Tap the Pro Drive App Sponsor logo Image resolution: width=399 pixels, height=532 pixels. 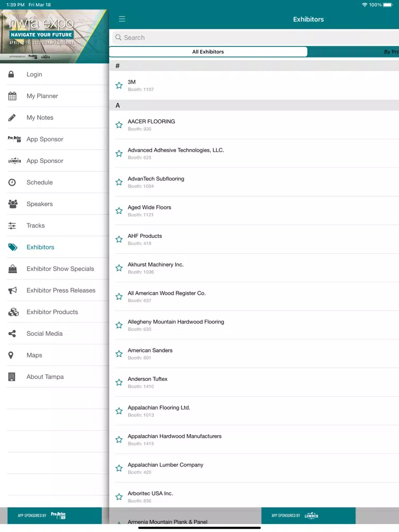(x=14, y=139)
